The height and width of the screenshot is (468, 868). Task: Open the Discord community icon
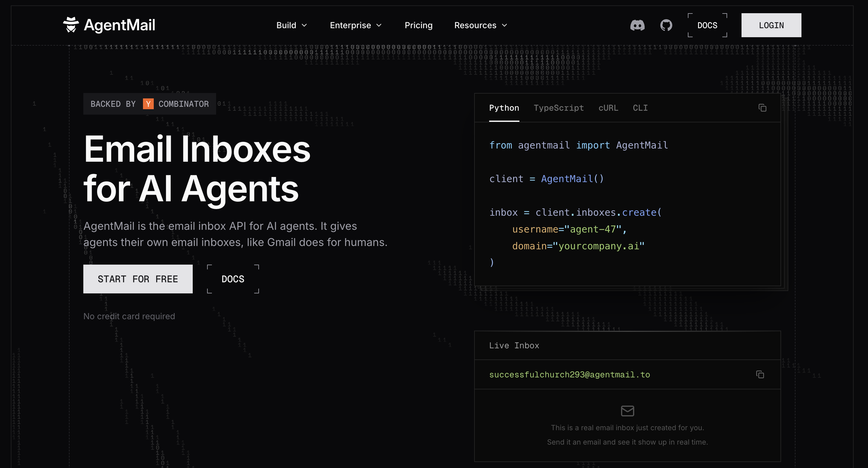(637, 25)
